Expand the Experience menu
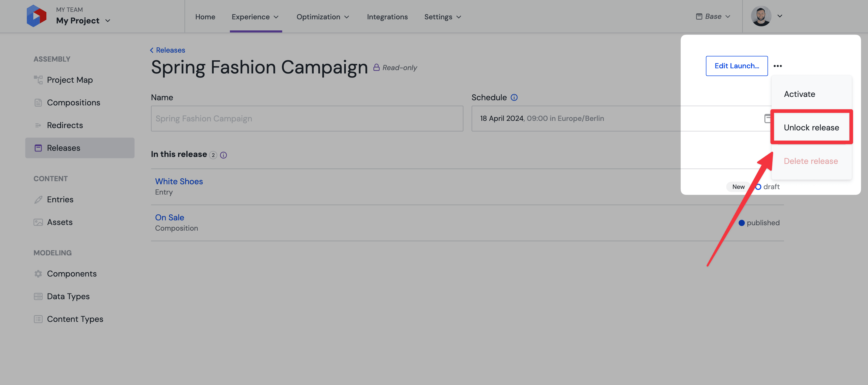Viewport: 868px width, 385px height. 255,16
